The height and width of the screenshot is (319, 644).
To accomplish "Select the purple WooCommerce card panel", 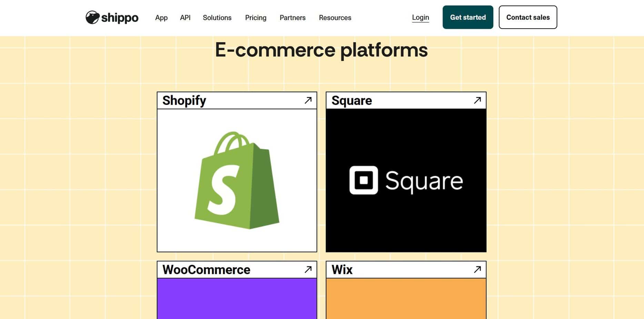I will coord(237,298).
